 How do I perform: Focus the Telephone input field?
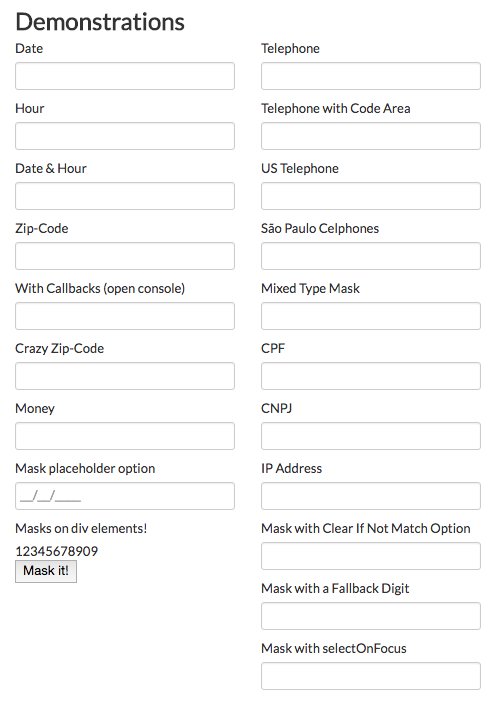pos(371,76)
